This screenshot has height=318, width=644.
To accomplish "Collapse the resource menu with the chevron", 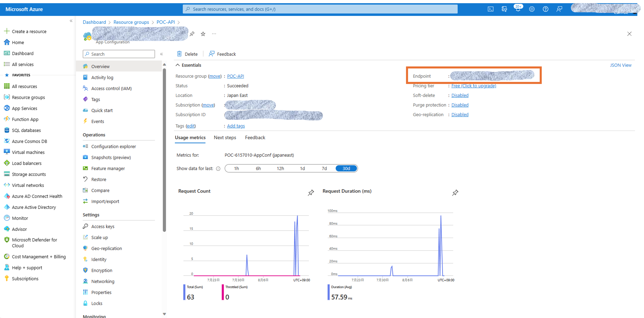I will coord(162,54).
